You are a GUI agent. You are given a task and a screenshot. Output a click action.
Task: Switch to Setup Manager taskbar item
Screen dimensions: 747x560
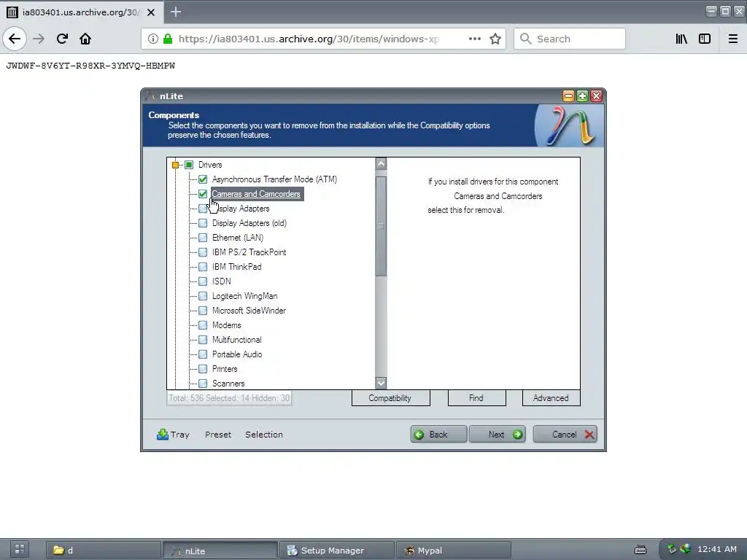click(337, 551)
